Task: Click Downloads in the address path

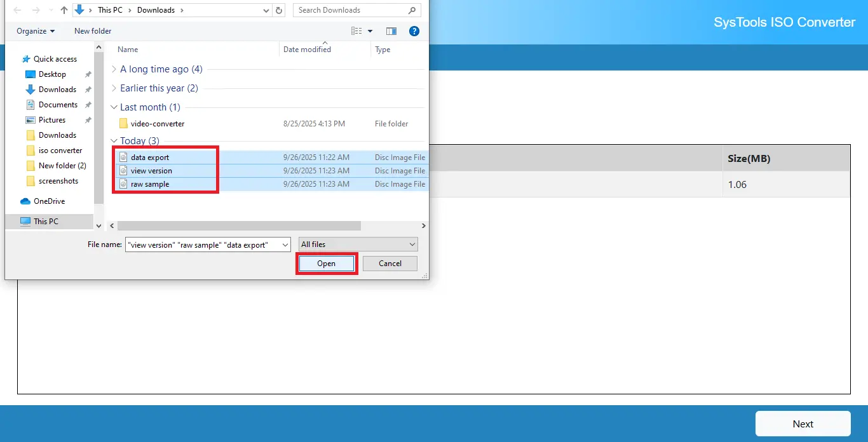Action: click(x=156, y=10)
